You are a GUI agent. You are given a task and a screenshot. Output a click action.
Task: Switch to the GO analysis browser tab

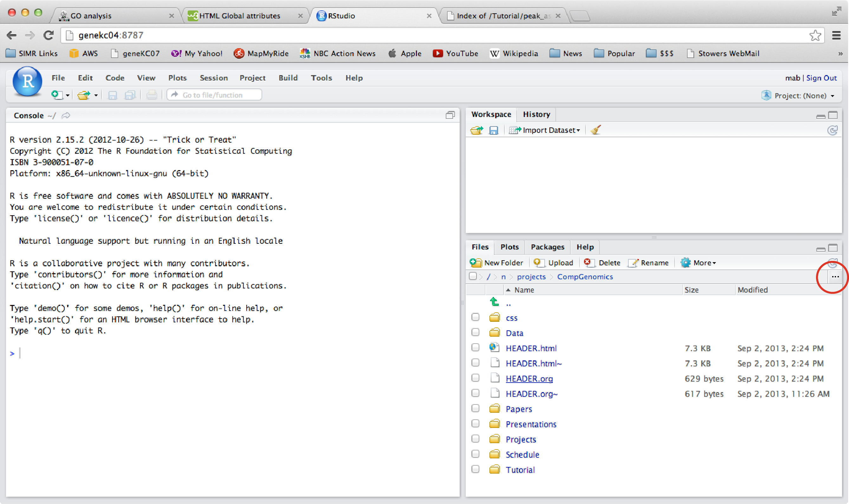(x=115, y=16)
